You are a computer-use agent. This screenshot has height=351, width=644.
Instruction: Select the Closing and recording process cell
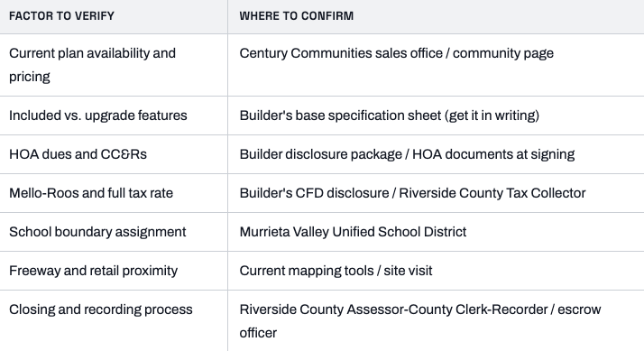114,321
